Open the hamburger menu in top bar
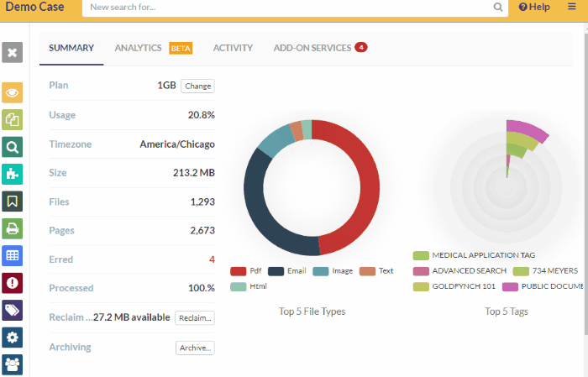 (572, 7)
